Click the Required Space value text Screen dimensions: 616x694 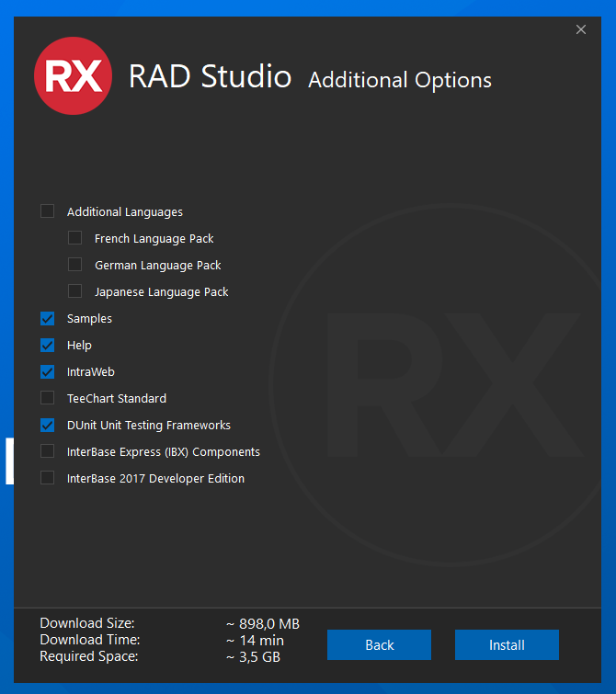[x=253, y=657]
